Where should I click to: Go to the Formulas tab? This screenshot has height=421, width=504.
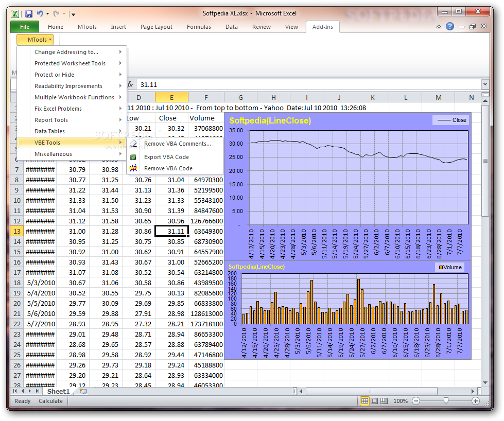[199, 27]
